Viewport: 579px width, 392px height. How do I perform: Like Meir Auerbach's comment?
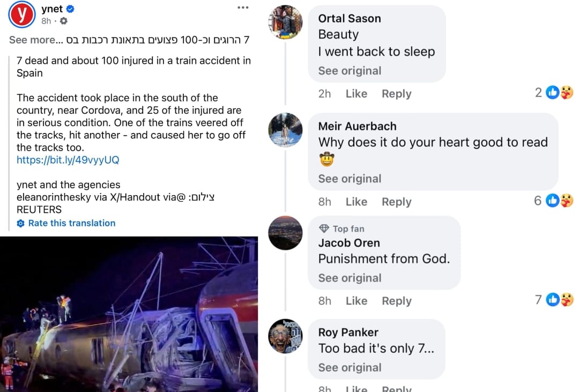point(356,202)
